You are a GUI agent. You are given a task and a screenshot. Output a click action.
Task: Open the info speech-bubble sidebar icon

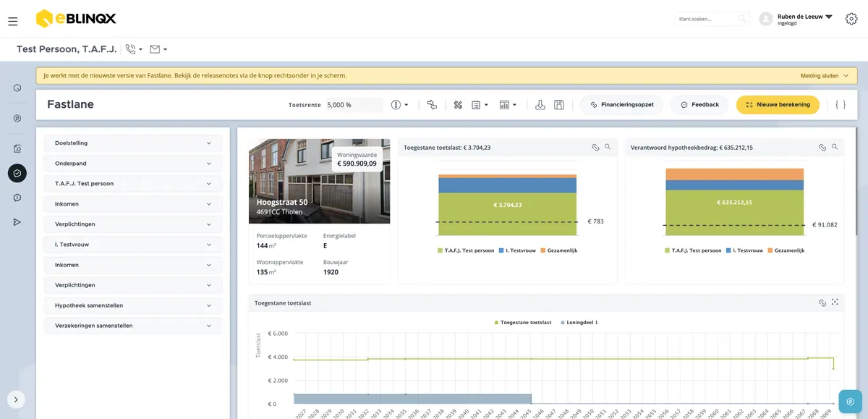[x=17, y=198]
